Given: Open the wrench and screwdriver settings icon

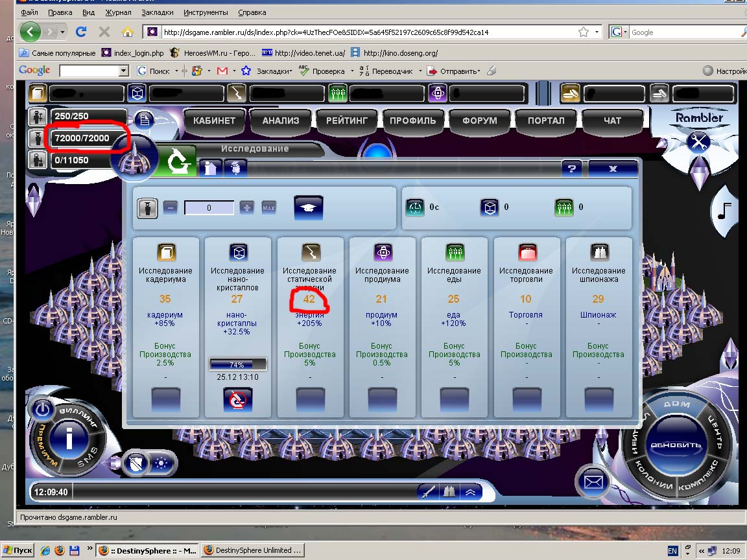Looking at the screenshot, I should [x=699, y=141].
